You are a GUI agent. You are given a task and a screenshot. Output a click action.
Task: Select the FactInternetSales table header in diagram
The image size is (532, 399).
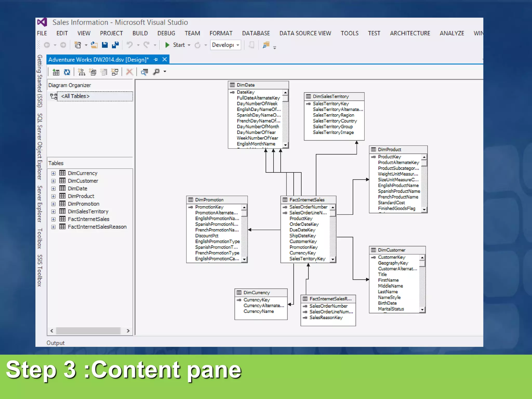click(308, 200)
